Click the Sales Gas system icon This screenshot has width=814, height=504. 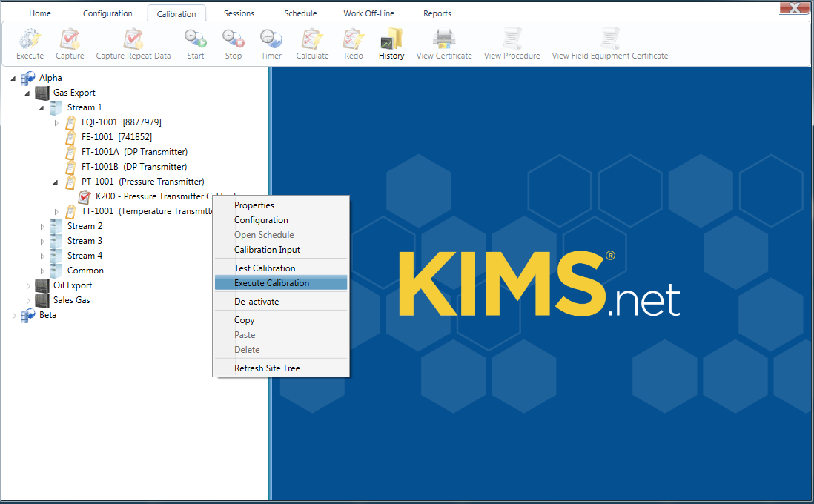coord(42,300)
